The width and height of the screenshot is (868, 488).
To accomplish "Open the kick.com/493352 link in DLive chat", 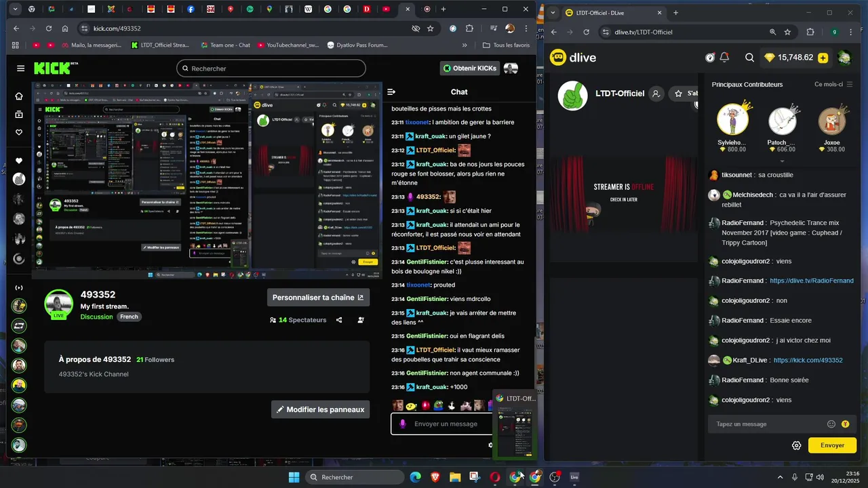I will click(x=808, y=361).
